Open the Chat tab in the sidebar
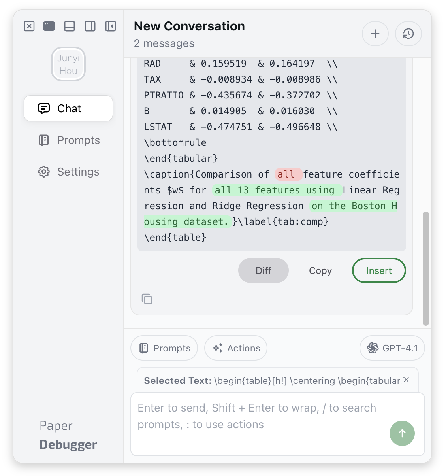This screenshot has height=476, width=448. click(68, 108)
